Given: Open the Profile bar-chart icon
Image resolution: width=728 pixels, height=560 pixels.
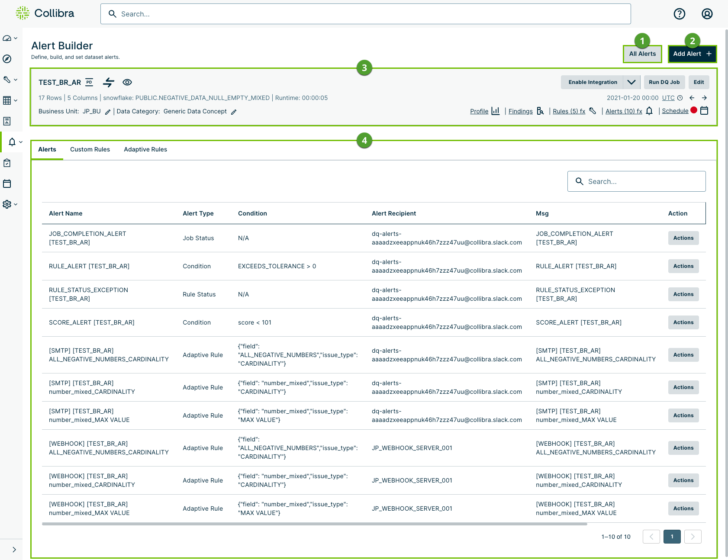Looking at the screenshot, I should click(496, 111).
